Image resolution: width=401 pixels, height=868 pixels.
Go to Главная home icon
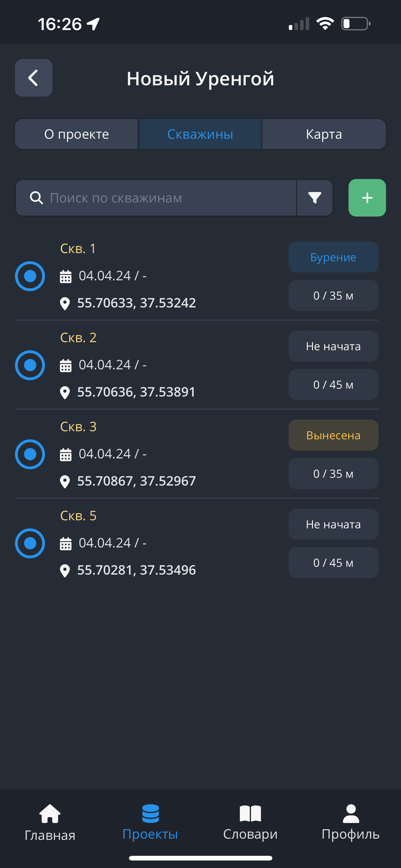coord(50,813)
